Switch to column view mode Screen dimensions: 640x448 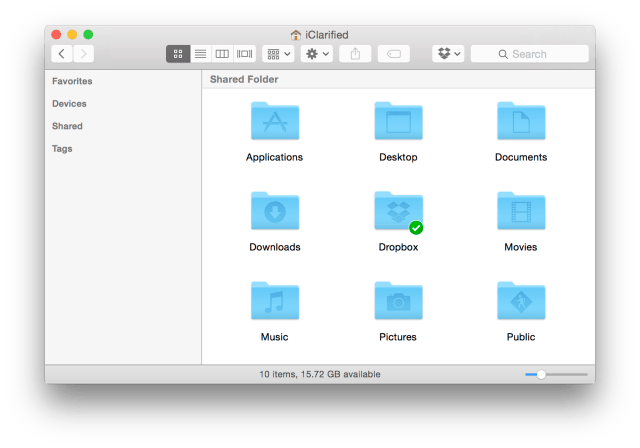[x=222, y=54]
